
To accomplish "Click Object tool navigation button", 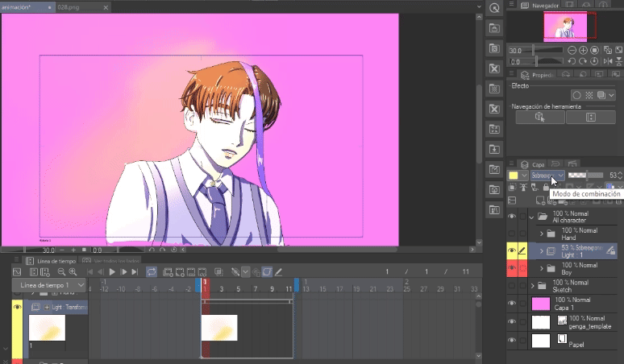I will tap(540, 118).
